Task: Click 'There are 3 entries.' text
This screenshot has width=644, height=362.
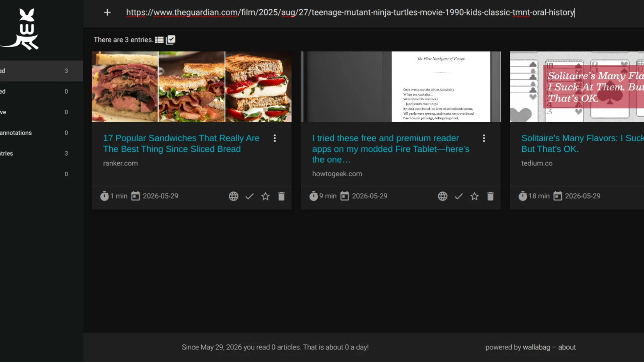Action: tap(123, 40)
